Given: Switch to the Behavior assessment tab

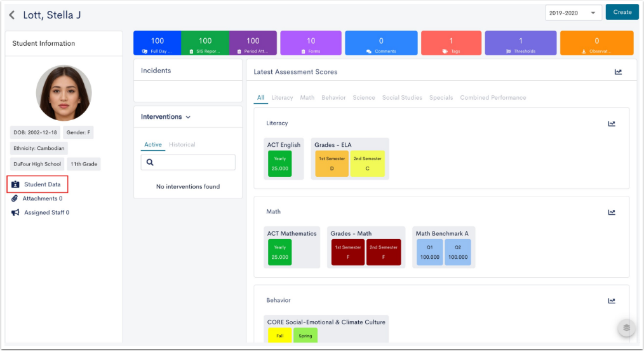Looking at the screenshot, I should tap(333, 98).
